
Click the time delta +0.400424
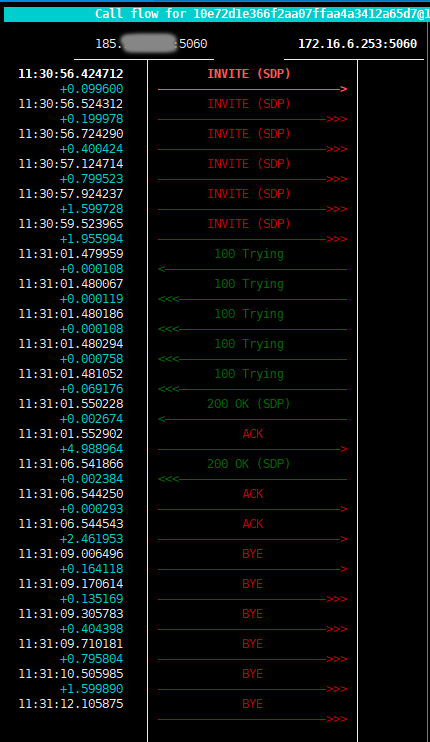91,149
